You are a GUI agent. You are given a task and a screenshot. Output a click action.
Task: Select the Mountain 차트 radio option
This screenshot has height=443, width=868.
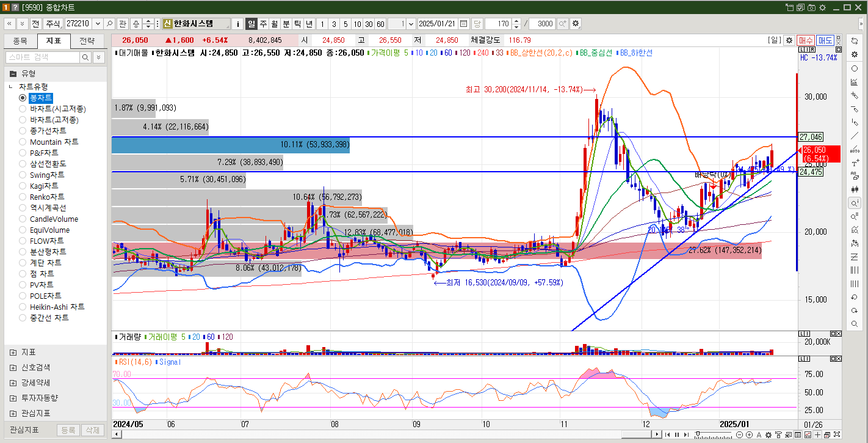23,142
